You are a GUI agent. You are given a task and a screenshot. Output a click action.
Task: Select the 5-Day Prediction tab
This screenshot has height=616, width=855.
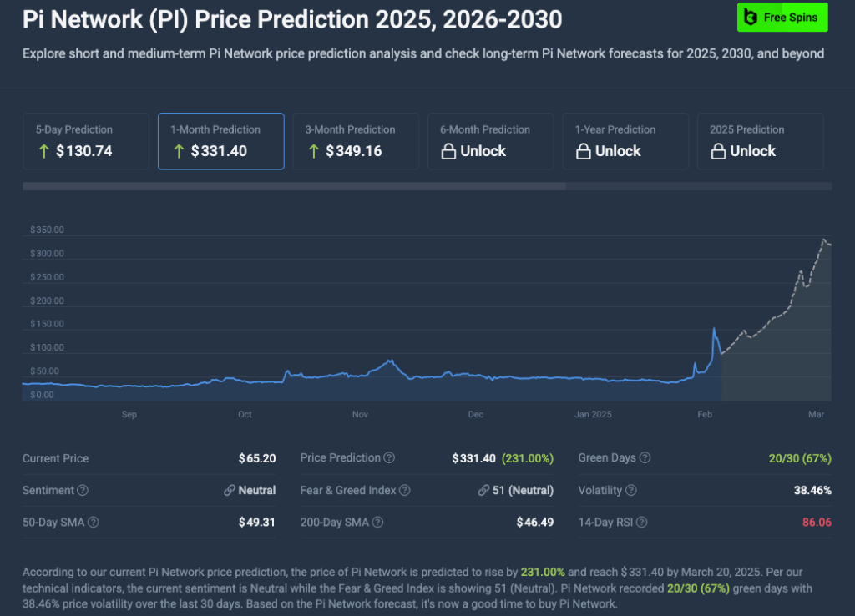pyautogui.click(x=85, y=142)
